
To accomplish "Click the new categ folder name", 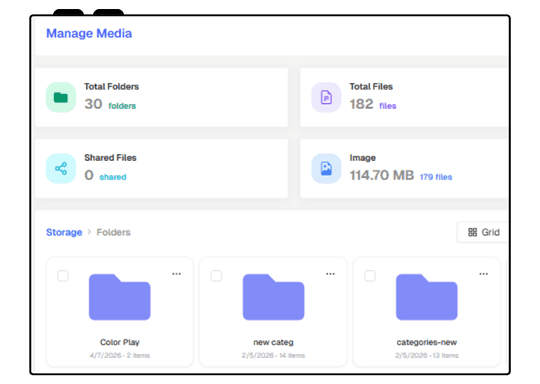I will pos(273,342).
